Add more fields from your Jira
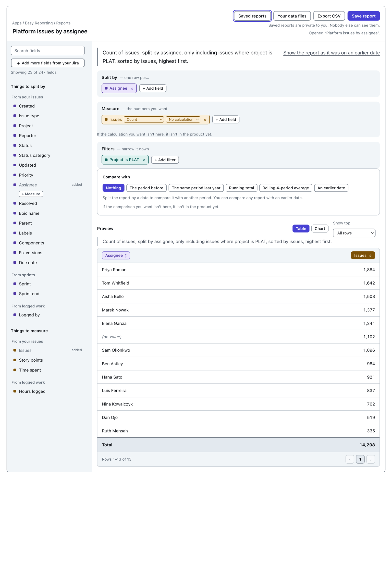 [x=48, y=63]
